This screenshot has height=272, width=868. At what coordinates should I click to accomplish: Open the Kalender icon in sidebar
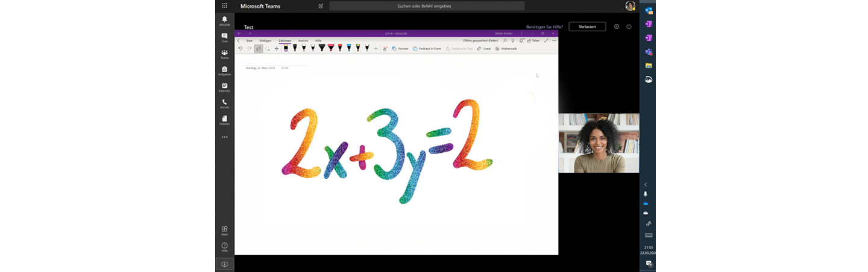(224, 87)
